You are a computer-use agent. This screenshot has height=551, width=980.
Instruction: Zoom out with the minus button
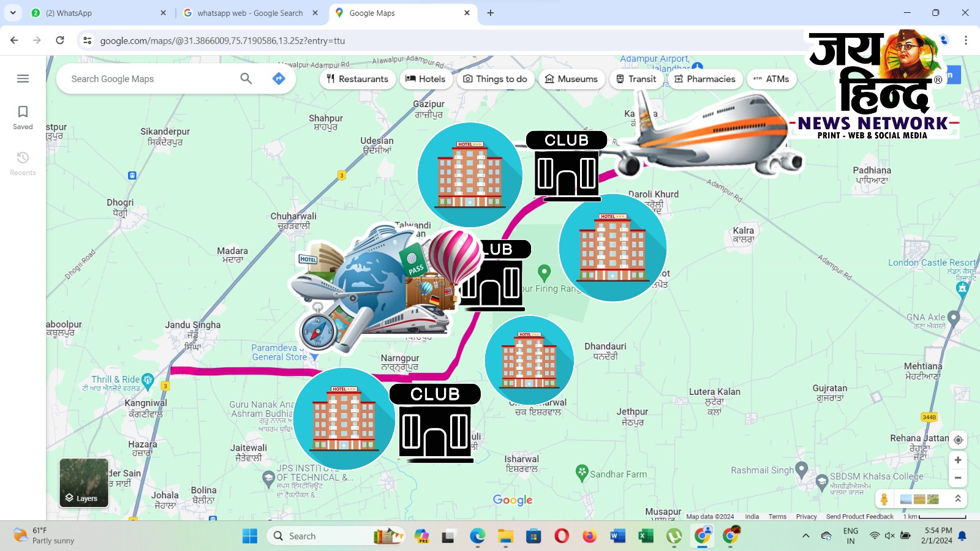[958, 478]
